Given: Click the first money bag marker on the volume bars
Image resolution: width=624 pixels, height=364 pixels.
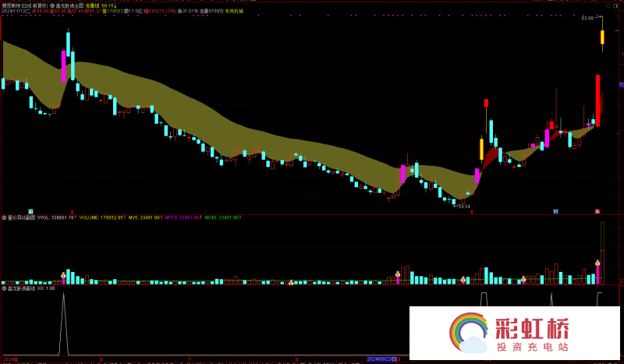Looking at the screenshot, I should pyautogui.click(x=64, y=274).
